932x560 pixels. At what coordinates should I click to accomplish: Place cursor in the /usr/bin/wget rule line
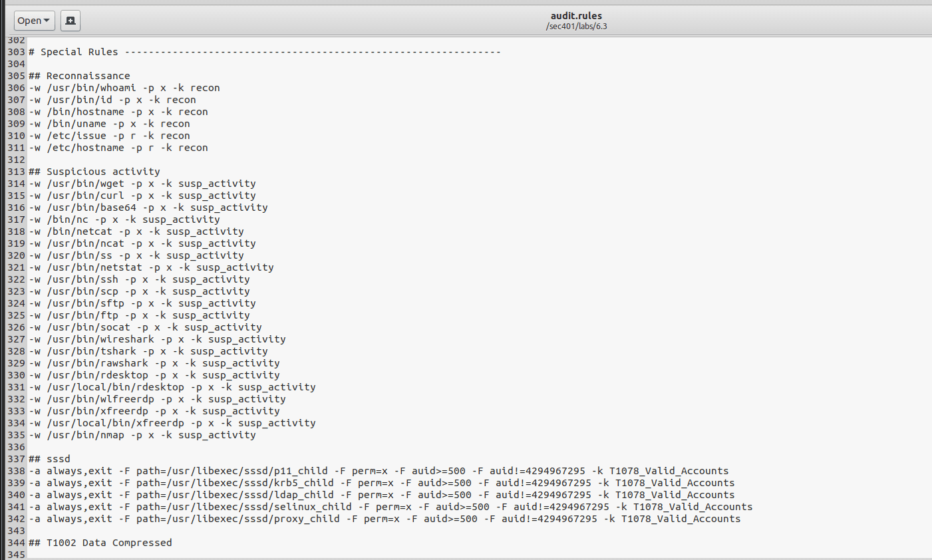coord(100,184)
